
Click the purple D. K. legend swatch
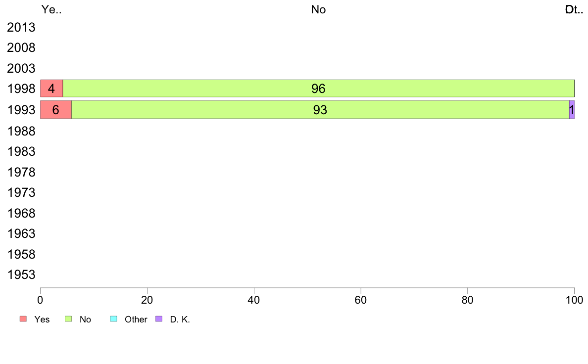click(x=159, y=319)
